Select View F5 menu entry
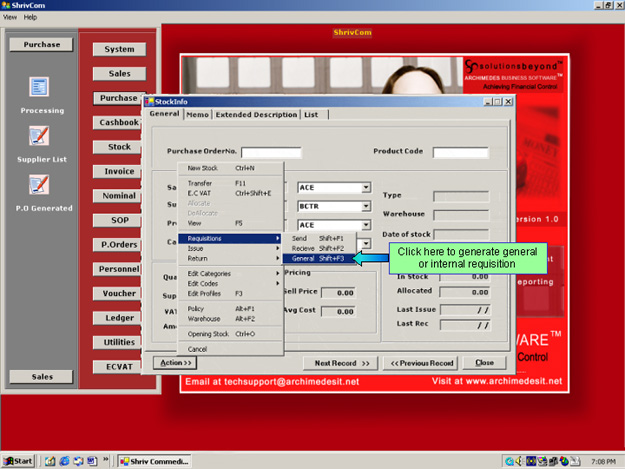 click(230, 223)
